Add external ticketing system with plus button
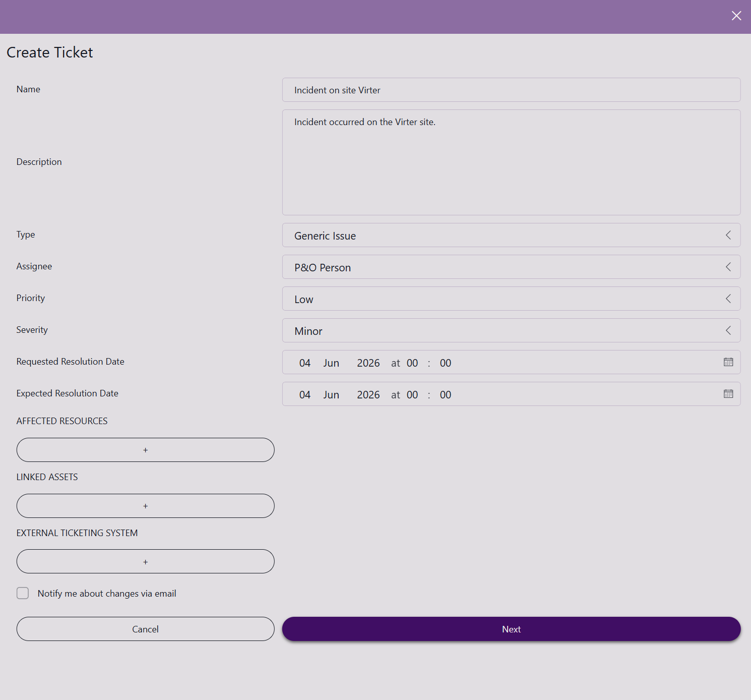 [146, 561]
